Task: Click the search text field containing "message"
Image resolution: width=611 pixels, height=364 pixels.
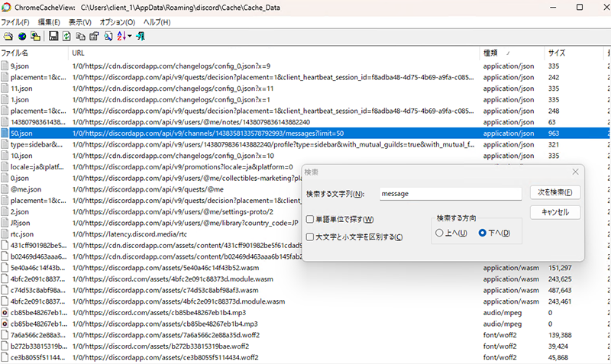Action: pos(449,194)
